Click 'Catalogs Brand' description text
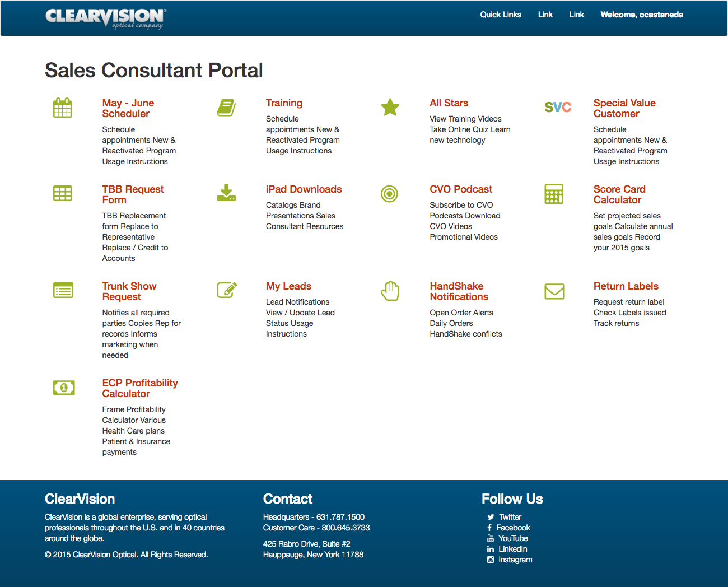 pyautogui.click(x=293, y=205)
